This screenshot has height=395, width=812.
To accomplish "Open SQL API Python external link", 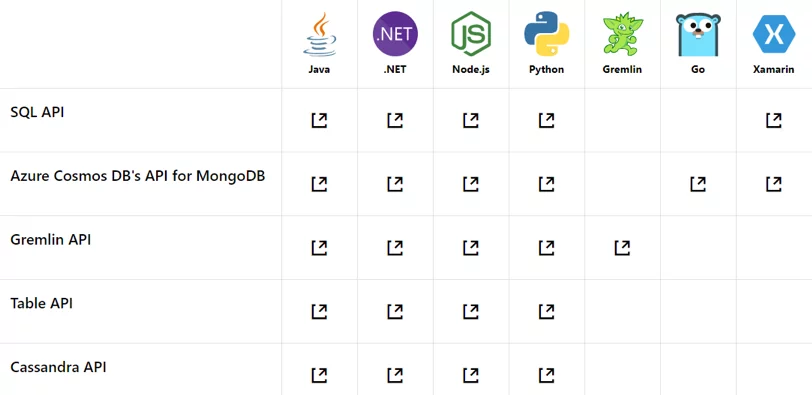I will (546, 121).
